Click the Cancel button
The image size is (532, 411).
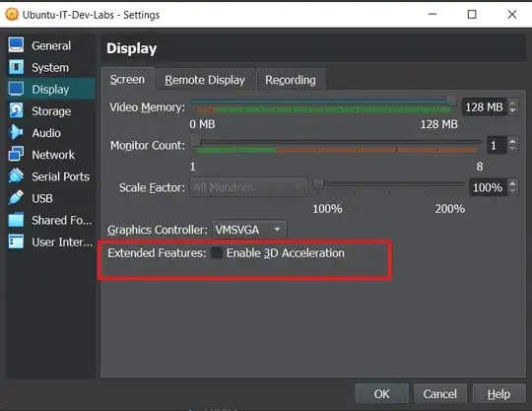click(440, 393)
